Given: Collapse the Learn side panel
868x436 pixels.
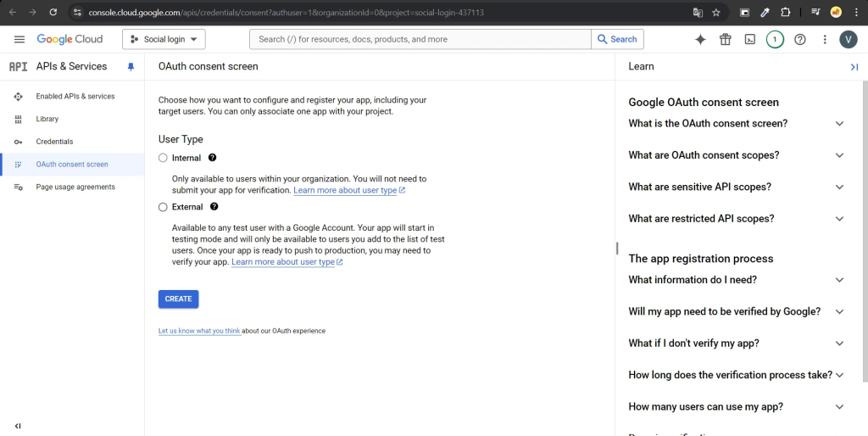Looking at the screenshot, I should pyautogui.click(x=854, y=67).
